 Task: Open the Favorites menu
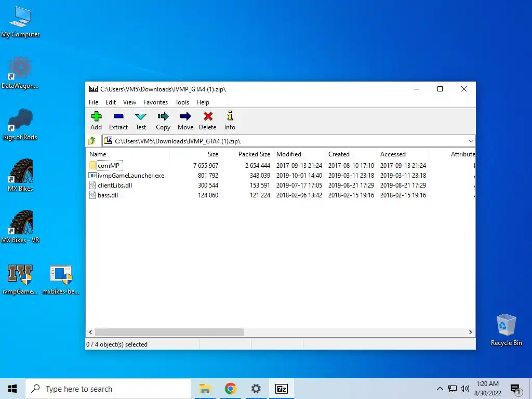pyautogui.click(x=155, y=102)
